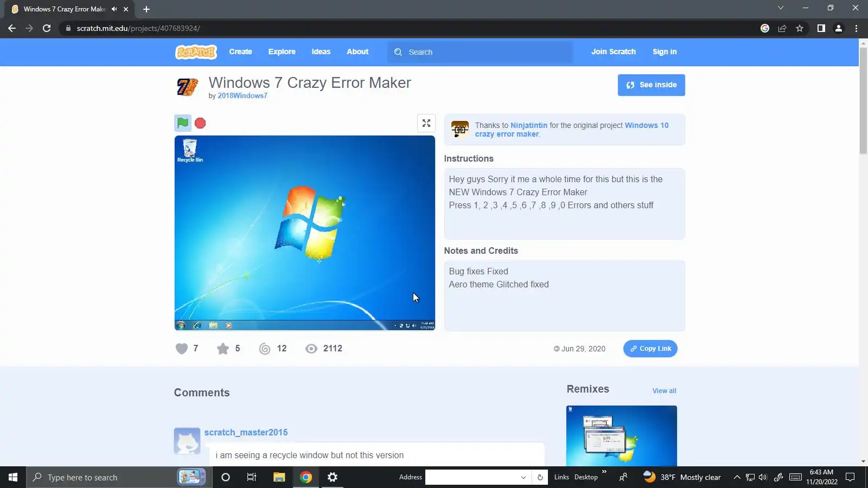Viewport: 868px width, 488px height.
Task: Click the Copy Link button
Action: point(650,349)
